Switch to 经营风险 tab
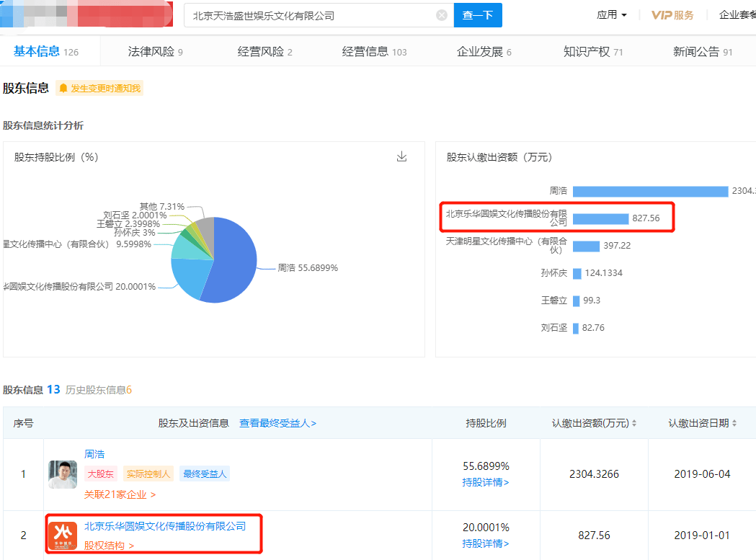Screen dimensions: 756x560 pos(265,52)
